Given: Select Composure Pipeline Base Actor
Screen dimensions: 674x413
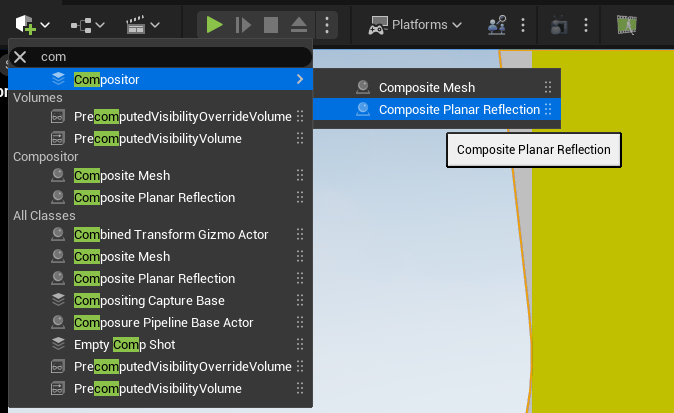Looking at the screenshot, I should point(164,323).
